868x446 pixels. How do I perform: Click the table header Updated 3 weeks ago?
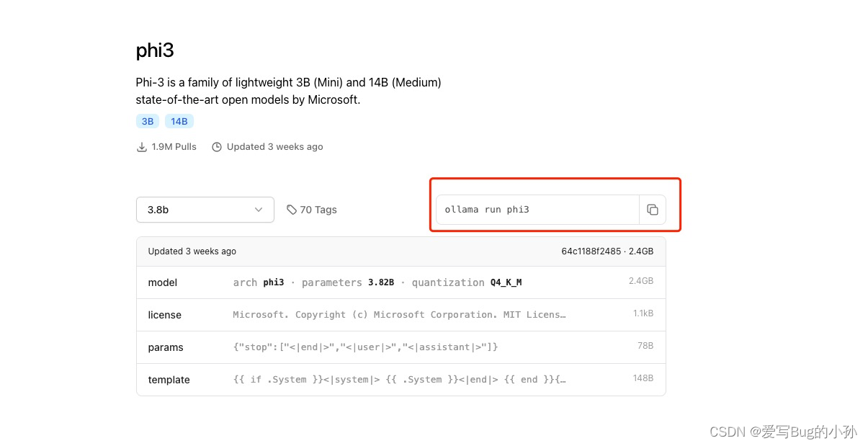[192, 251]
